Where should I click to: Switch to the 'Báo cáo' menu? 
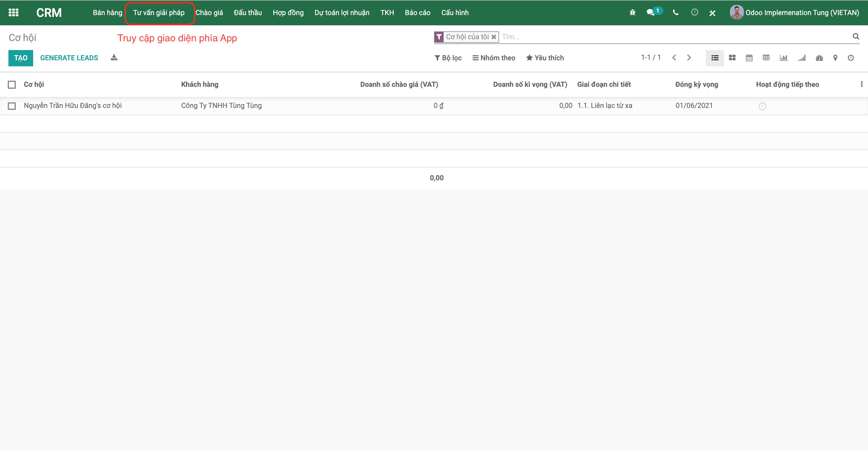(417, 12)
